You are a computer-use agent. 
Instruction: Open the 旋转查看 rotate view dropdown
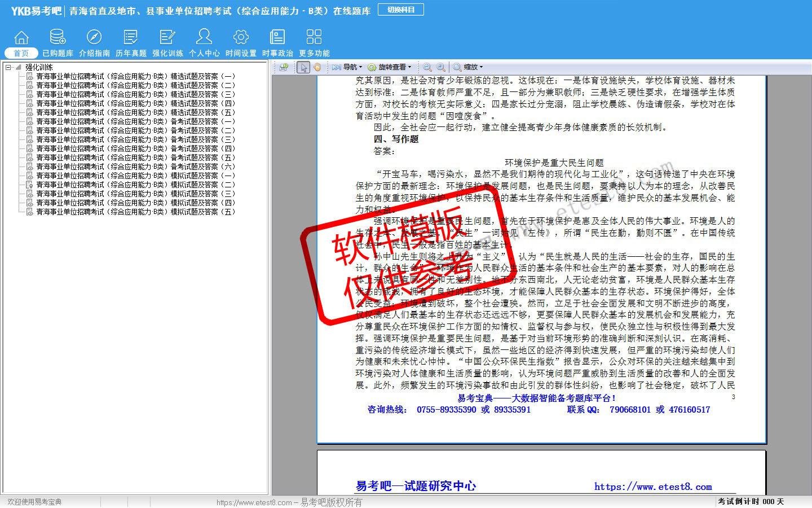tap(390, 67)
